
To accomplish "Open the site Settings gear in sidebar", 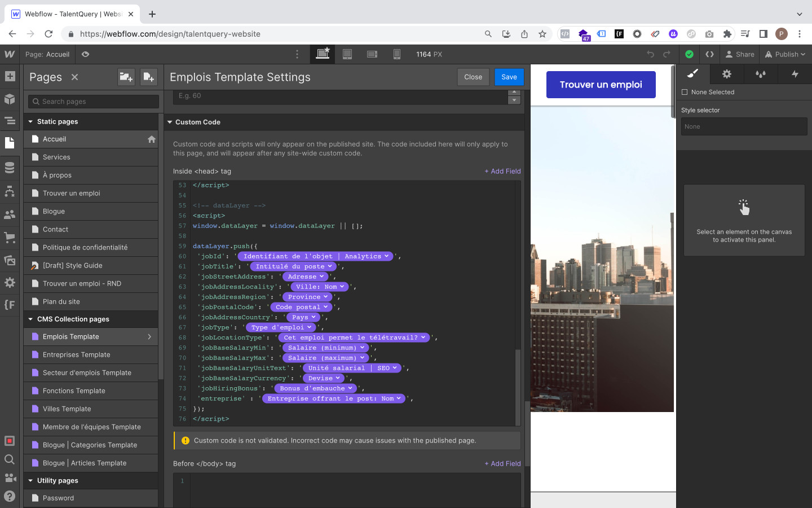I will click(10, 282).
